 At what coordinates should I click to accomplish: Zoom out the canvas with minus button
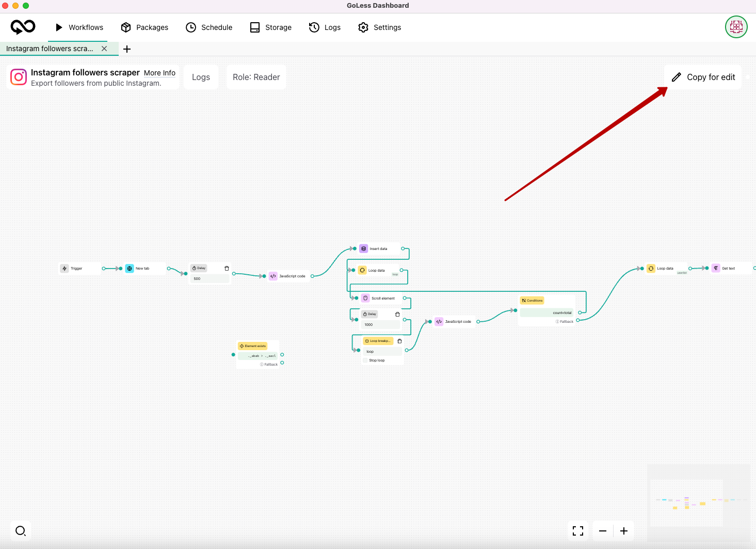pyautogui.click(x=603, y=531)
